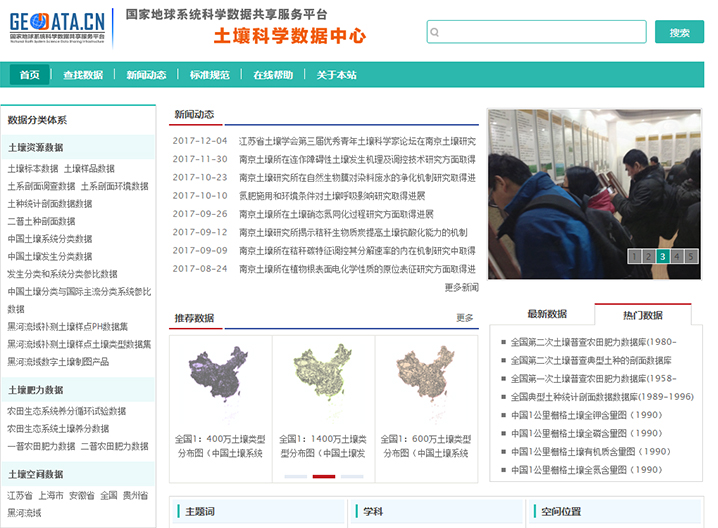718x528 pixels.
Task: Open 关于本站 navigation item
Action: [337, 75]
